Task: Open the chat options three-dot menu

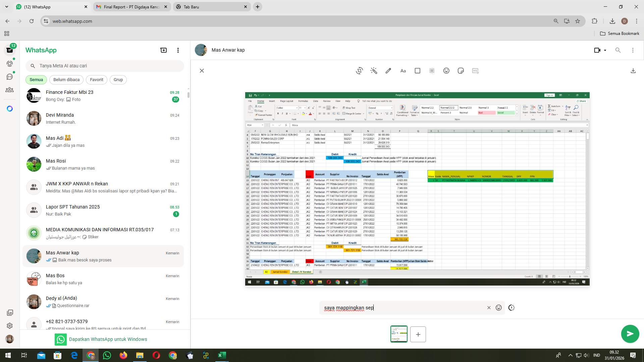Action: point(633,50)
